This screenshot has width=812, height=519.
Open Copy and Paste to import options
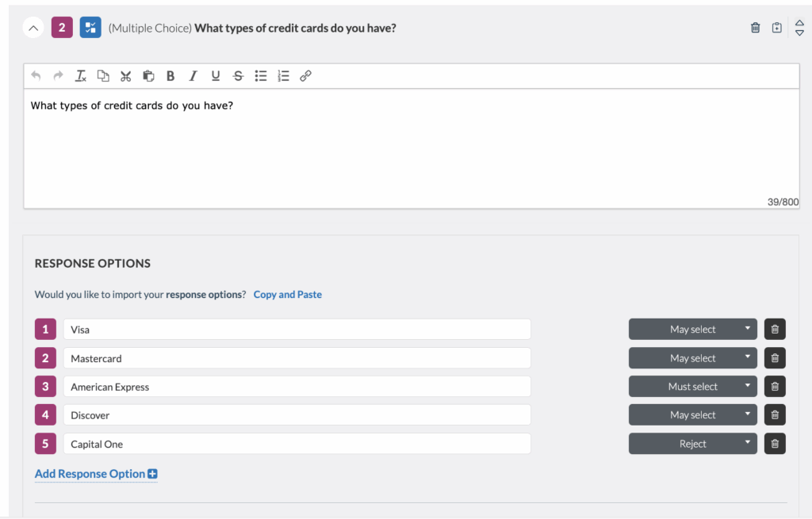pos(287,294)
